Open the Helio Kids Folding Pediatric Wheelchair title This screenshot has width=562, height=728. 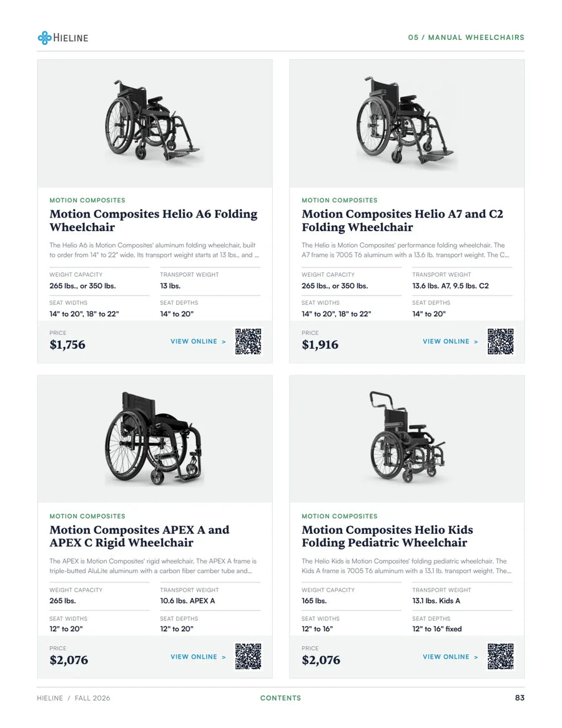pyautogui.click(x=388, y=536)
